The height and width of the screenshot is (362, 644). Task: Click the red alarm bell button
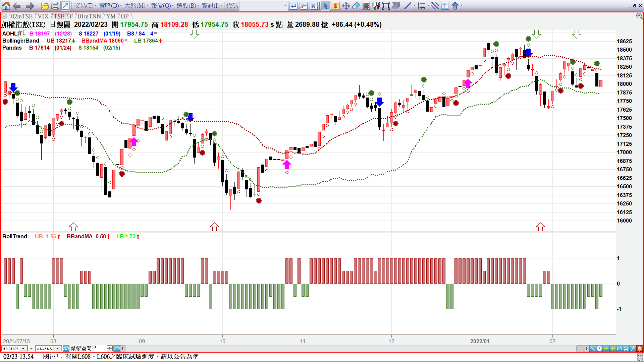(640, 349)
